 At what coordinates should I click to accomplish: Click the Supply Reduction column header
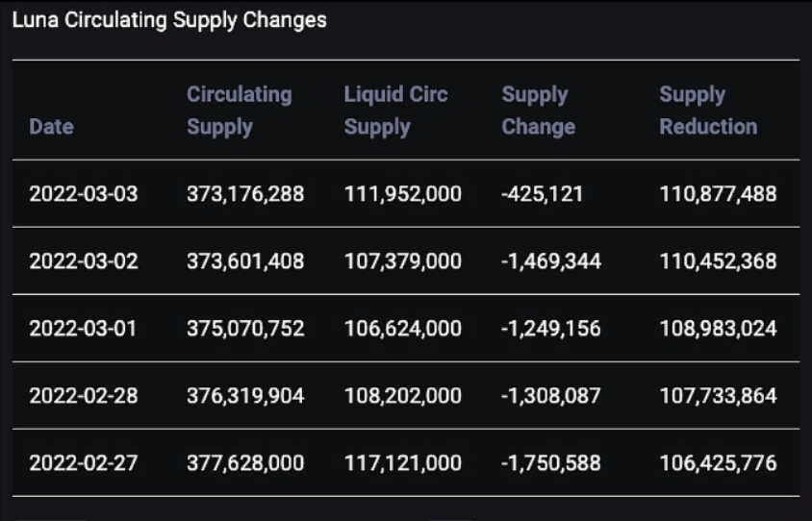707,111
